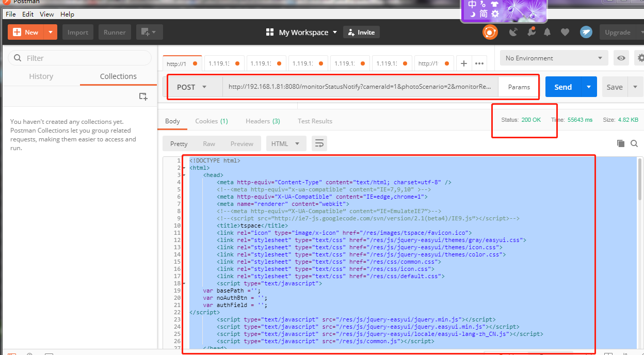The image size is (644, 355).
Task: Copy response with the copy icon
Action: [621, 143]
